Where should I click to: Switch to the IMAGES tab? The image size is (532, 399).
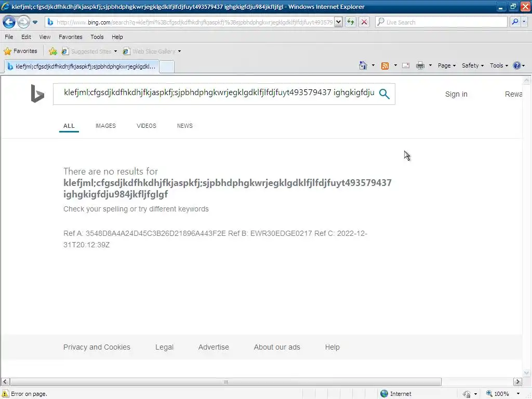(105, 126)
